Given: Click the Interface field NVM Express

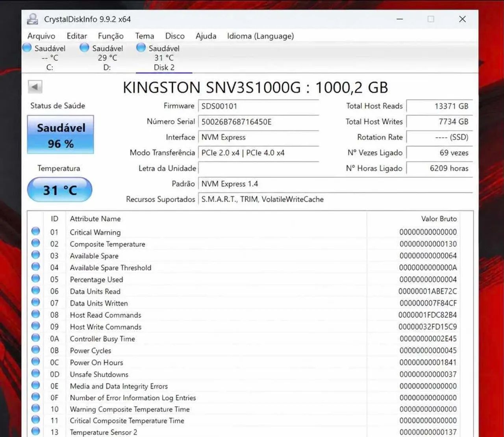Looking at the screenshot, I should coord(258,137).
